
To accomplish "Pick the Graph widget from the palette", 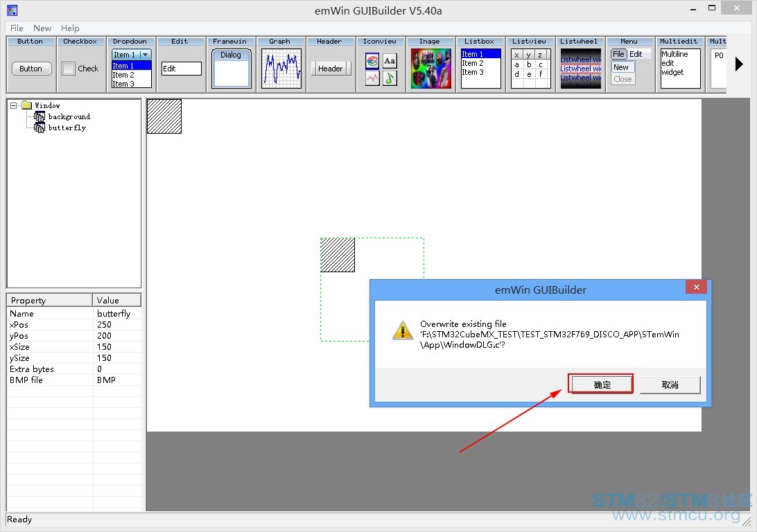I will tap(281, 64).
